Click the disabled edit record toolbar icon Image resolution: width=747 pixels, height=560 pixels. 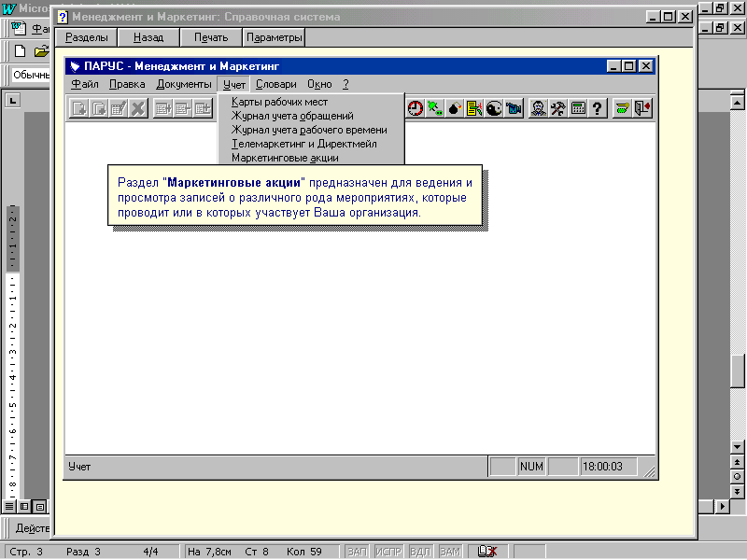click(x=119, y=108)
